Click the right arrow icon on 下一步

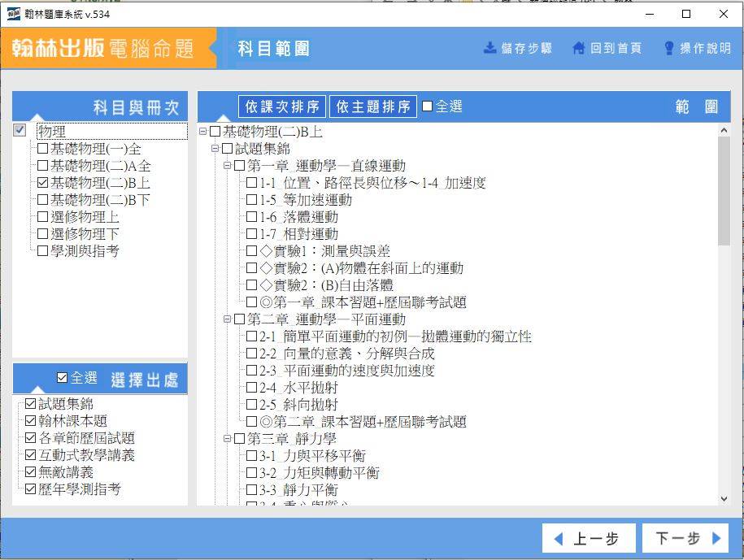(716, 538)
